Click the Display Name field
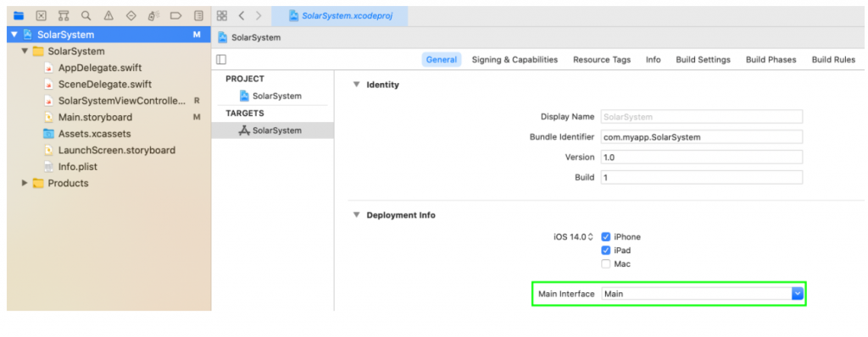The height and width of the screenshot is (337, 868). (701, 117)
